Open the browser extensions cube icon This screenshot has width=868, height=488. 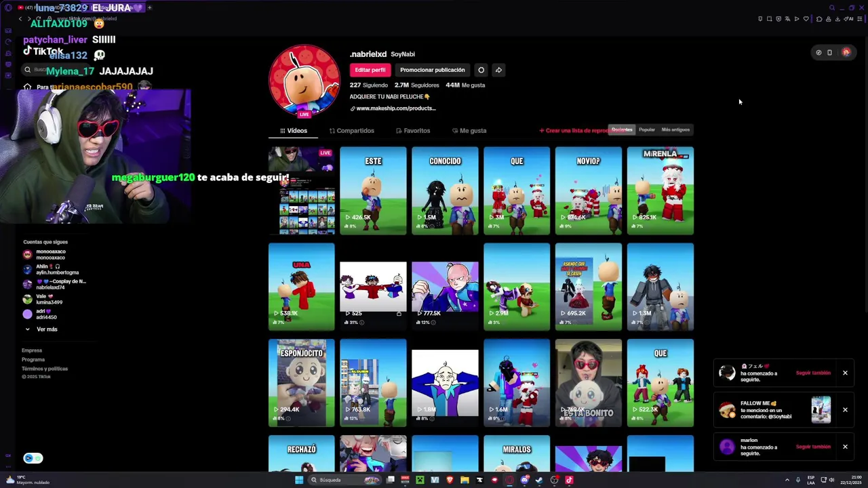[819, 19]
